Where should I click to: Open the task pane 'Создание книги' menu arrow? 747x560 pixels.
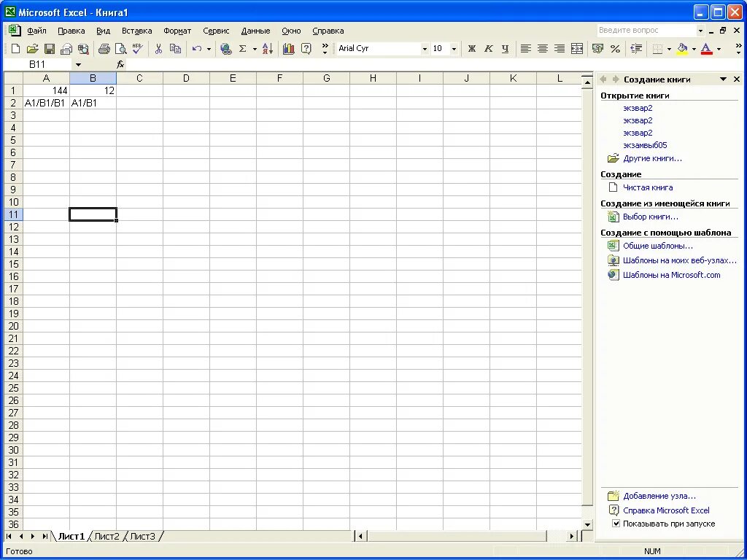723,79
